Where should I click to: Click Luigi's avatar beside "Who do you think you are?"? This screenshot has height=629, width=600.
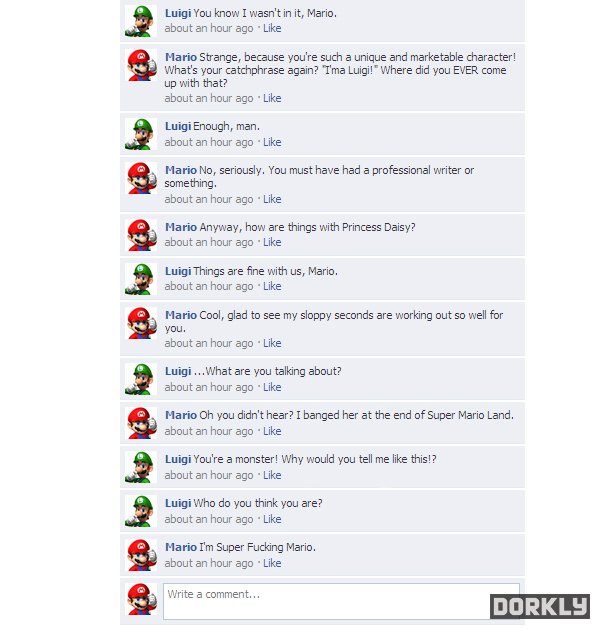pyautogui.click(x=140, y=511)
